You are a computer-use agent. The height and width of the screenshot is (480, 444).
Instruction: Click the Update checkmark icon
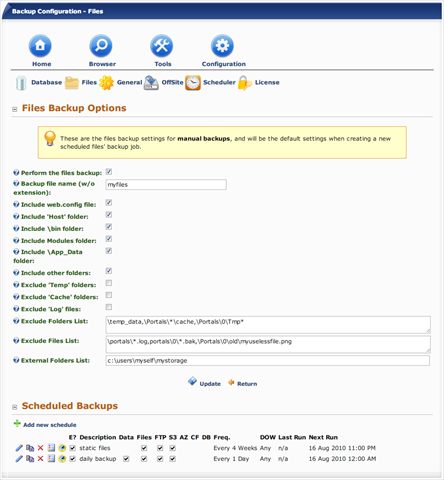192,381
